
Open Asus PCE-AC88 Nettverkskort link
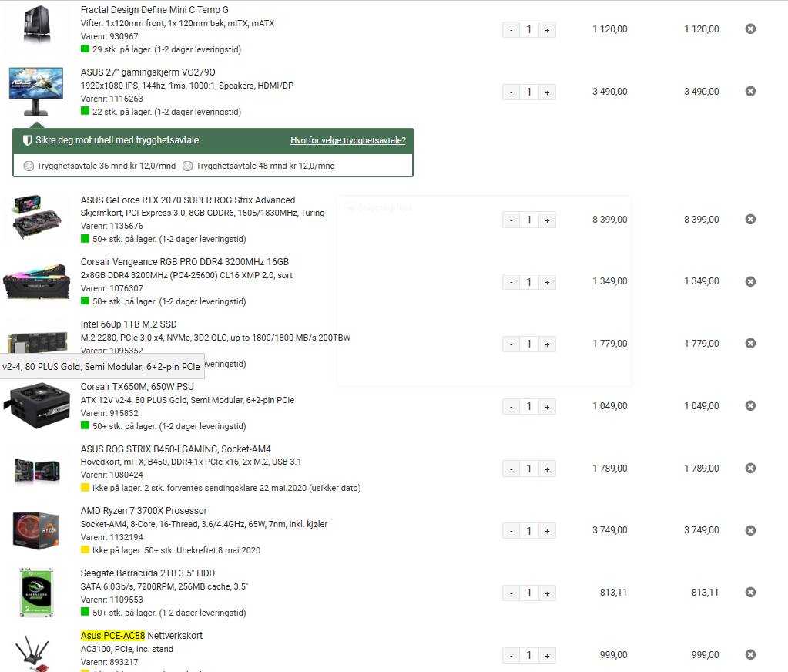tap(141, 635)
